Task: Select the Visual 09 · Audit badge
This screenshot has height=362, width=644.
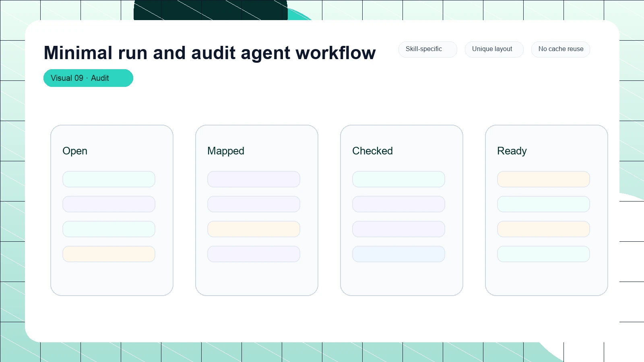Action: point(88,78)
